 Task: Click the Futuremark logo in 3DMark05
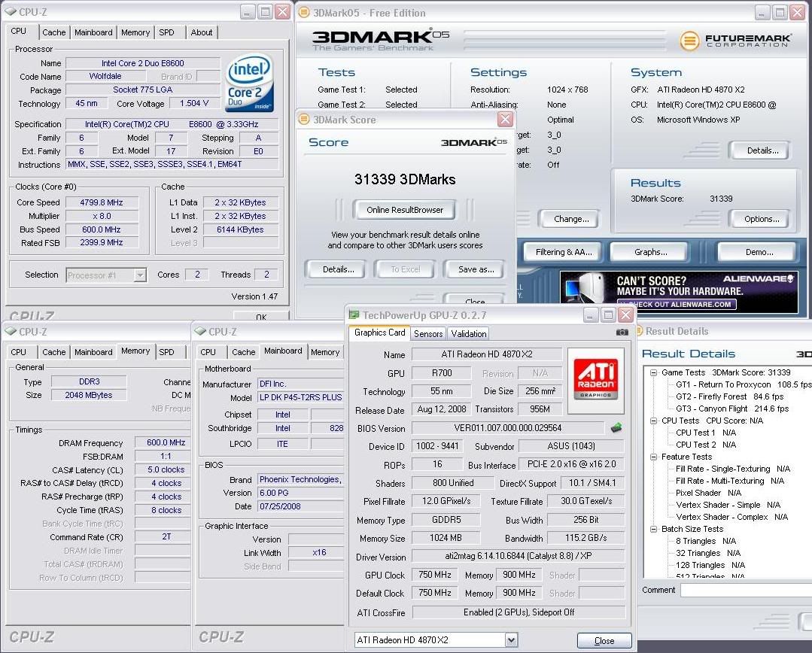point(735,40)
